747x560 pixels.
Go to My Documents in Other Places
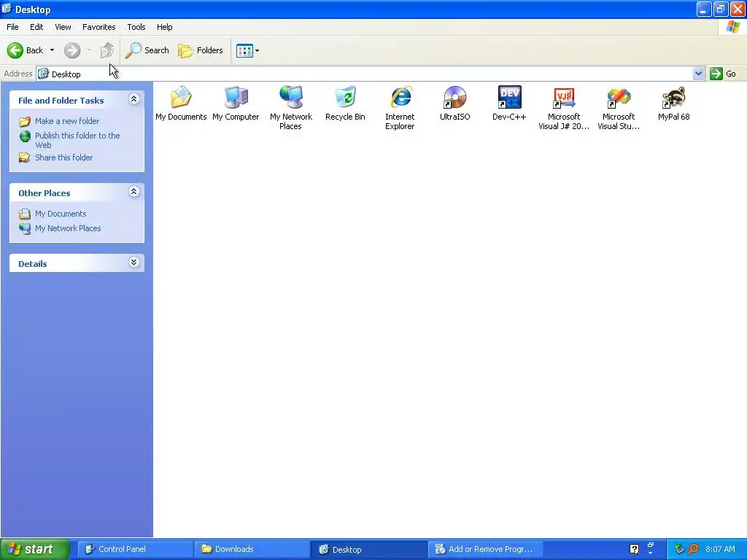(61, 214)
